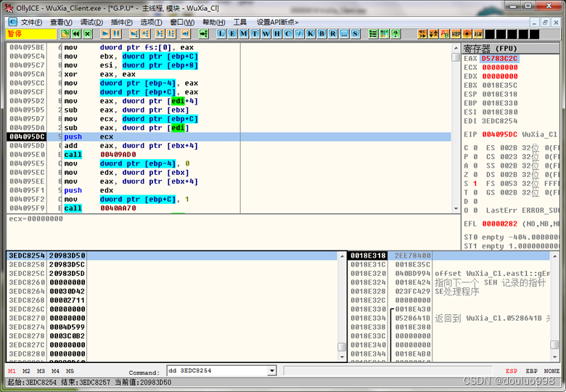Select disassembly row at address 004095E0
The height and width of the screenshot is (392, 566).
[x=229, y=155]
